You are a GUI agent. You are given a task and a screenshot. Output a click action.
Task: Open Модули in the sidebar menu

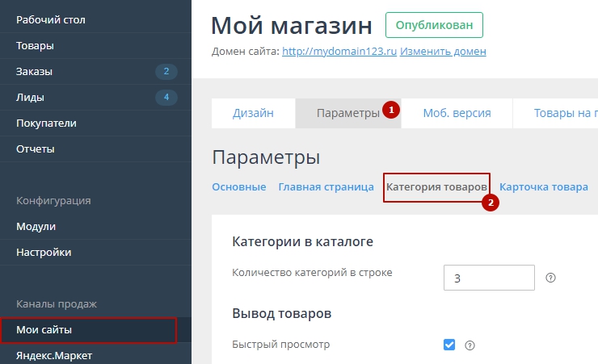[36, 227]
